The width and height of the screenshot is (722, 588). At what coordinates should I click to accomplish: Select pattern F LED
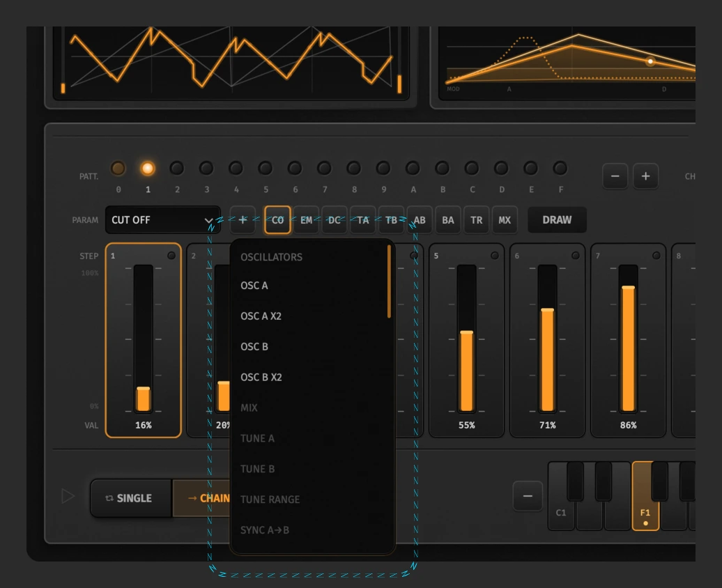point(560,168)
